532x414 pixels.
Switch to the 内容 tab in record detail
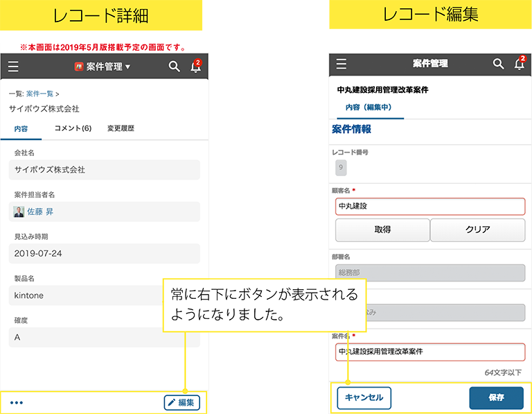(x=21, y=129)
